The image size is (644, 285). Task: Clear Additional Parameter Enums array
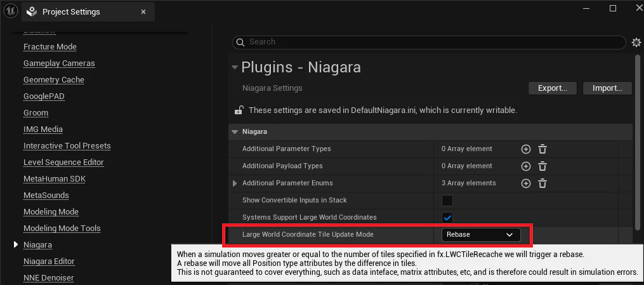[x=542, y=183]
